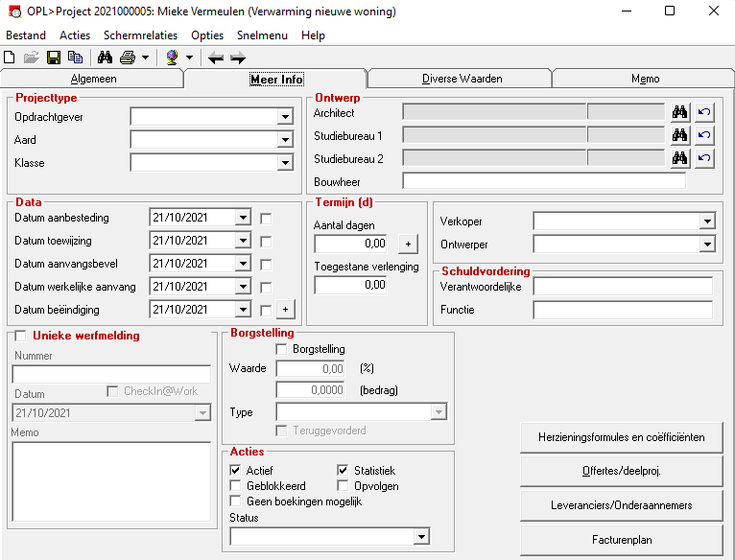This screenshot has width=735, height=560.
Task: Tick the checkbox beside Datum aanbesteding
Action: (x=266, y=219)
